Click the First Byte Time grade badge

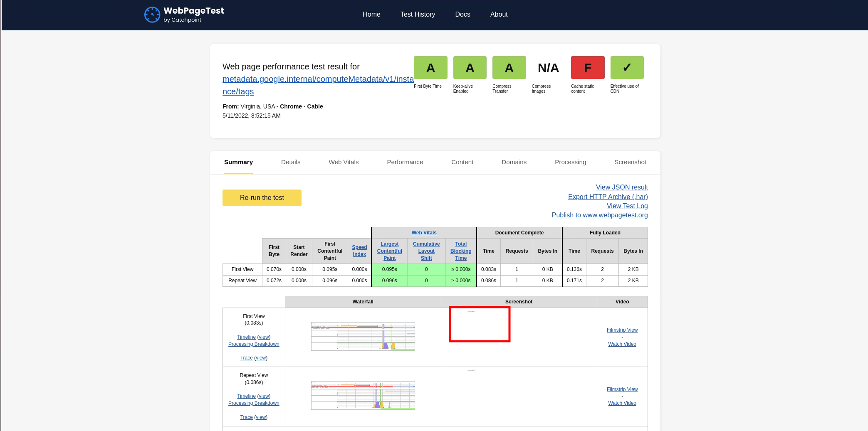430,67
